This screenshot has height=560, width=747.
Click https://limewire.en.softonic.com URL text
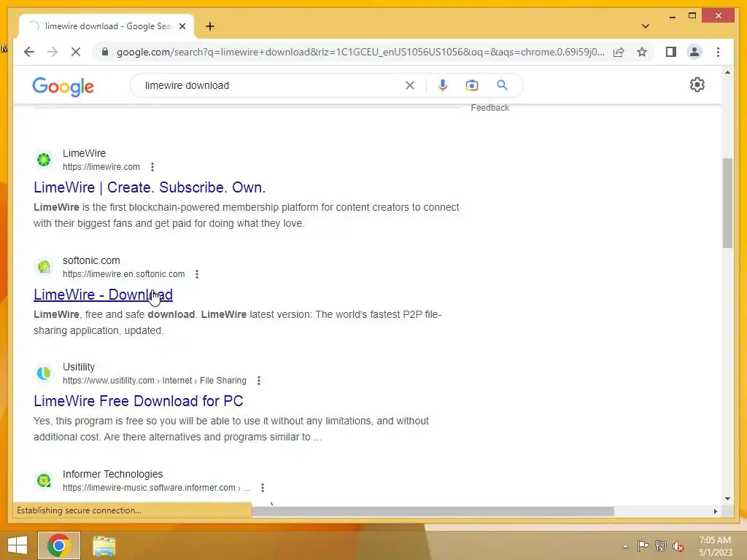point(124,274)
